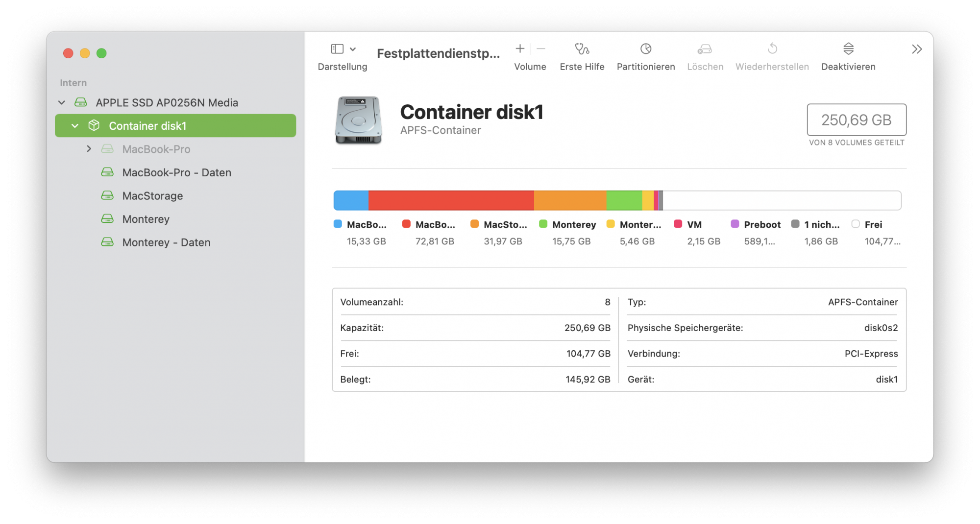Collapse the Container disk1 tree node
The height and width of the screenshot is (524, 980).
click(75, 126)
